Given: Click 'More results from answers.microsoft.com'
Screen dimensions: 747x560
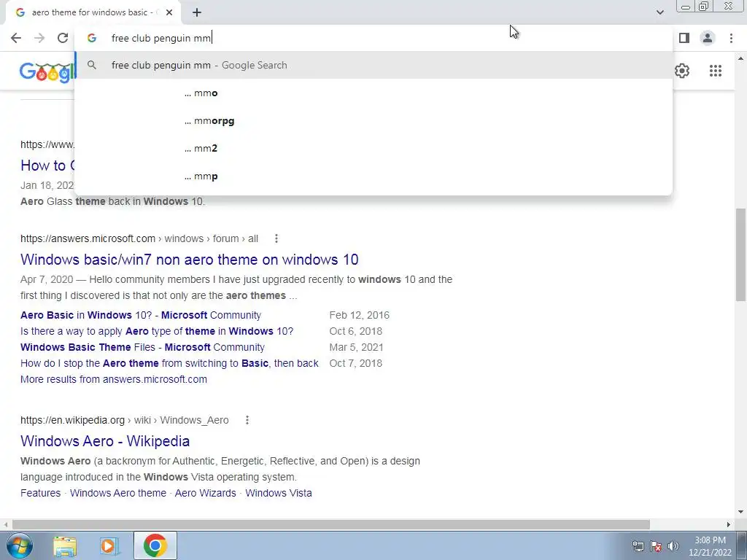Looking at the screenshot, I should 113,379.
